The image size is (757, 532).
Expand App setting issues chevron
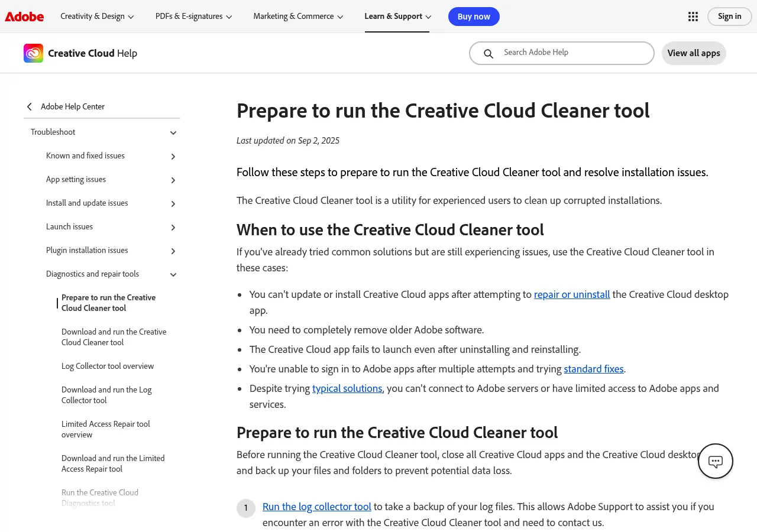[x=173, y=180]
